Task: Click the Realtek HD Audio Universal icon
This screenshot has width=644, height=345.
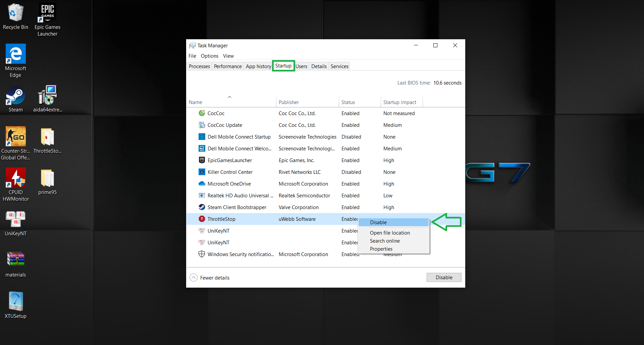Action: pos(202,195)
